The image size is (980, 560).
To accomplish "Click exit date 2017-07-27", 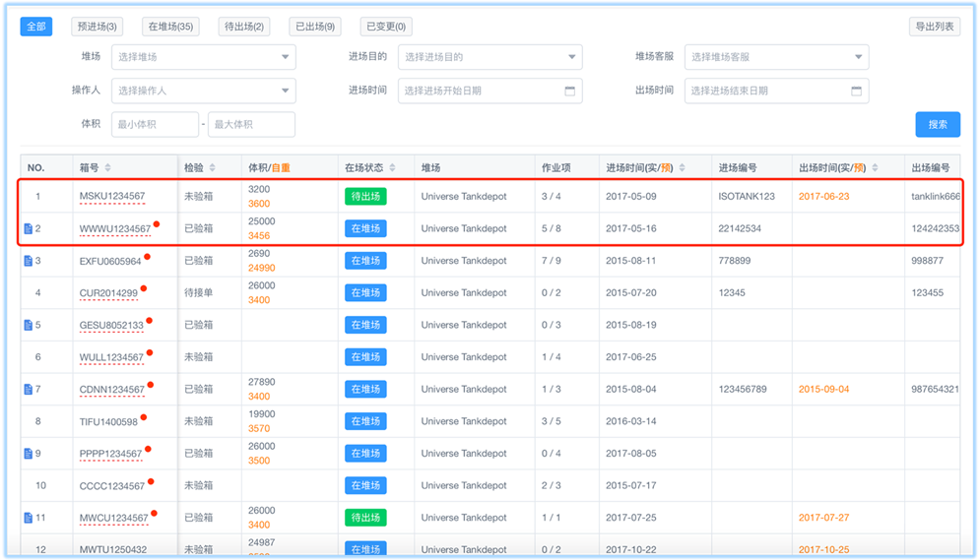I will (823, 518).
